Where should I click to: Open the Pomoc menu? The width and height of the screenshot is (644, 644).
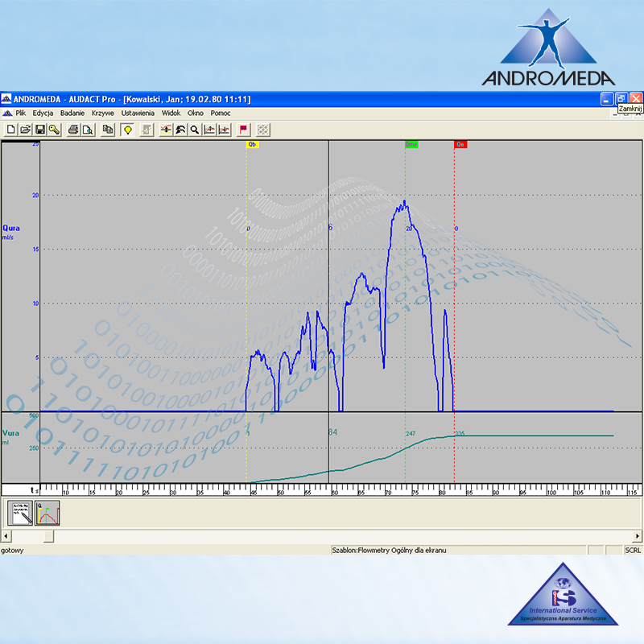[x=221, y=114]
